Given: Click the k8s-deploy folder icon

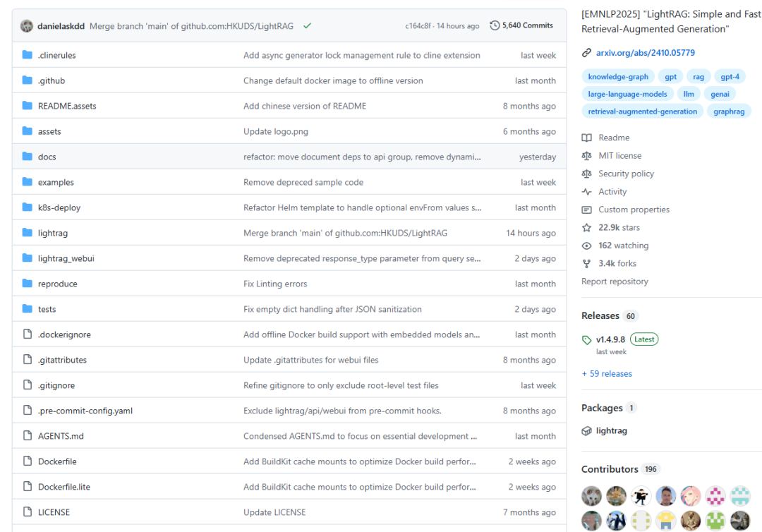Looking at the screenshot, I should 28,207.
